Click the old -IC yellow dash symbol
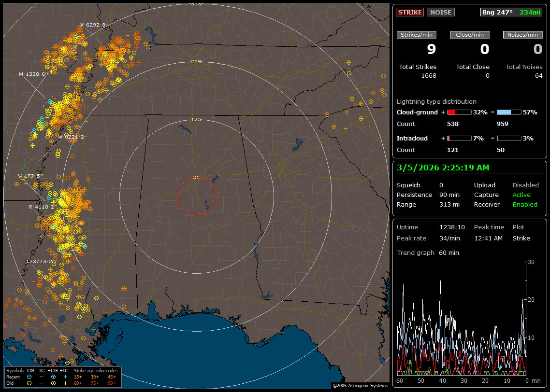The height and width of the screenshot is (392, 550). 41,383
